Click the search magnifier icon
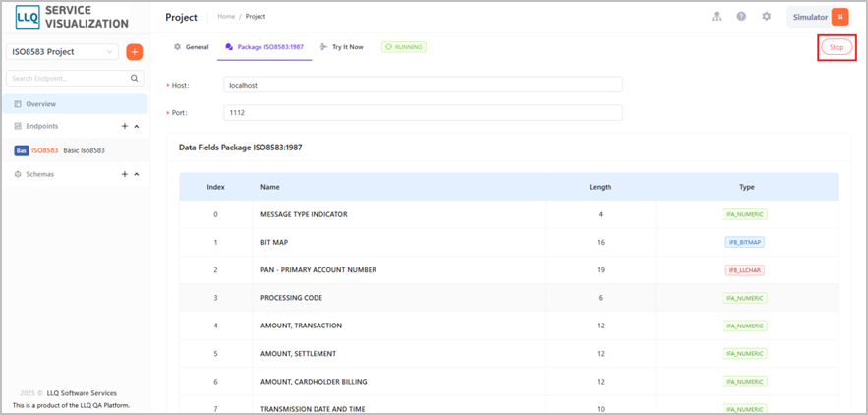868x415 pixels. (134, 79)
